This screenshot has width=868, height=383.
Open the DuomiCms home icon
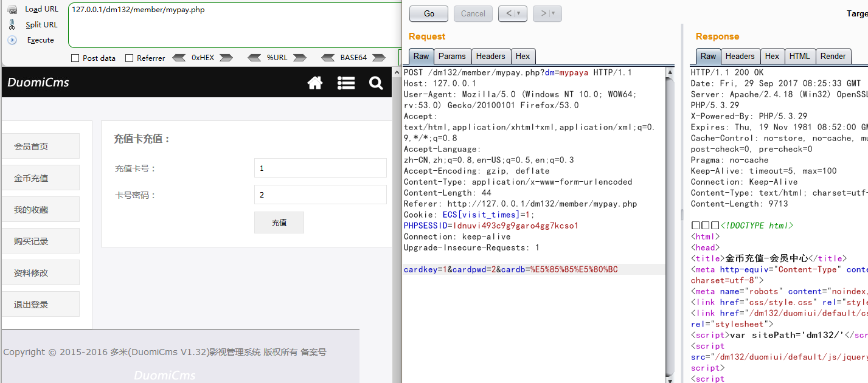[315, 83]
